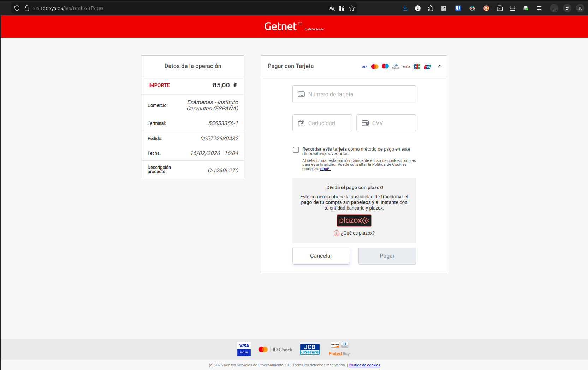Click the plazox info circle icon
The image size is (588, 370).
(x=336, y=233)
